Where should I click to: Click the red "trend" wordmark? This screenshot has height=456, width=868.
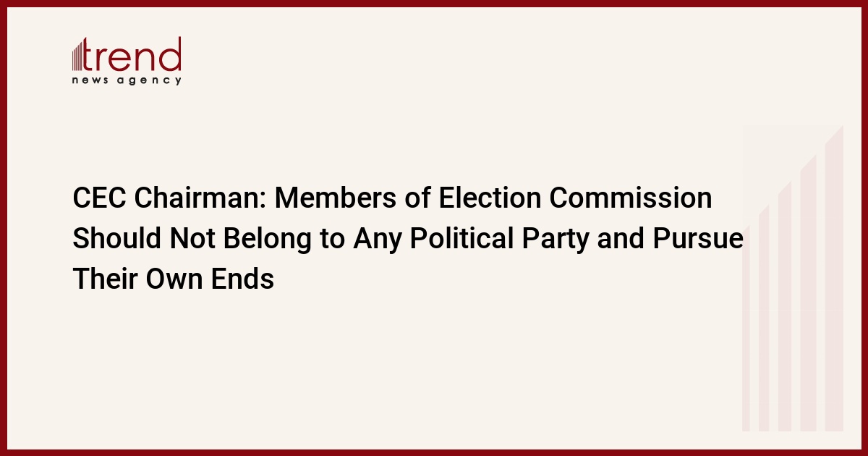134,55
